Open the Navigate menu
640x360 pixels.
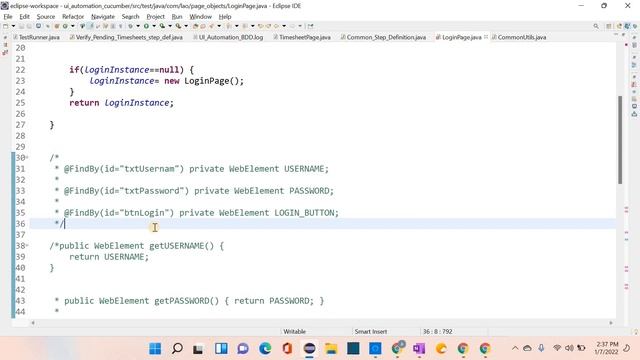point(103,17)
